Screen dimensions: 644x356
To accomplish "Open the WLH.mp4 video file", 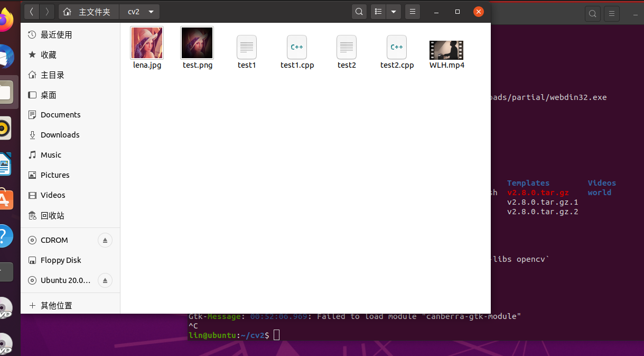I will [x=446, y=51].
